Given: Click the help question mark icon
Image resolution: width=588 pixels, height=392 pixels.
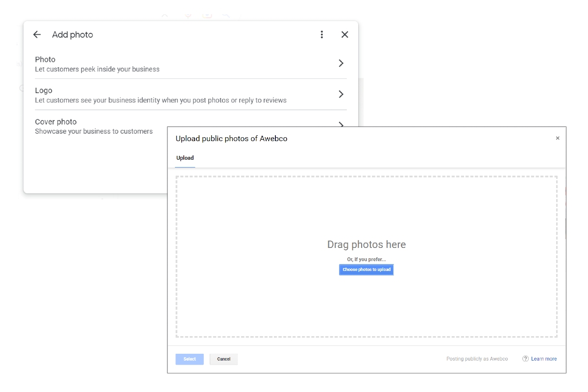Looking at the screenshot, I should 525,359.
